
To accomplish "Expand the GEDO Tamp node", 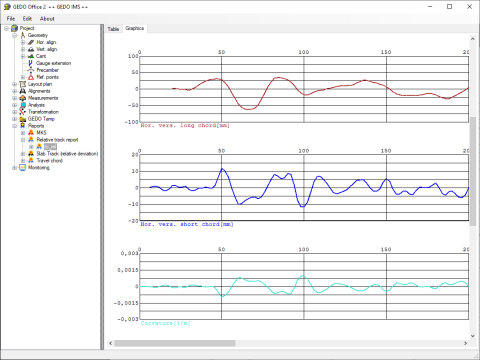I will tap(15, 119).
